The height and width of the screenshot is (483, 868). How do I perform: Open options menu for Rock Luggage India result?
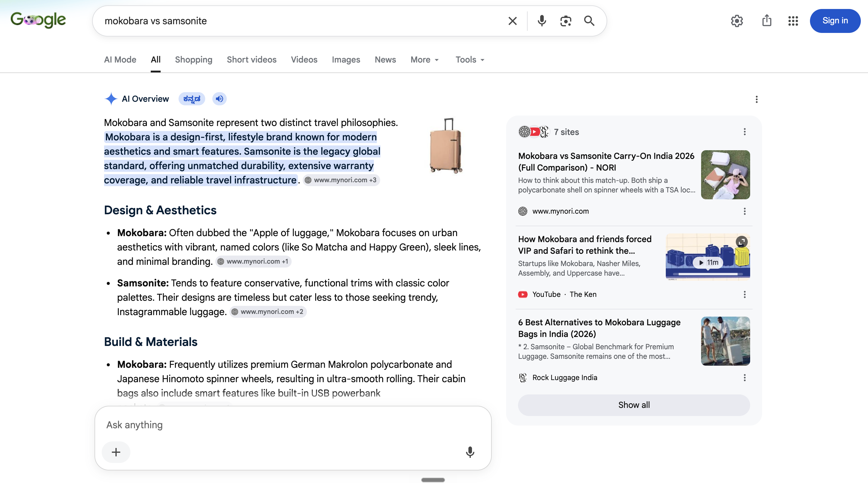[744, 378]
